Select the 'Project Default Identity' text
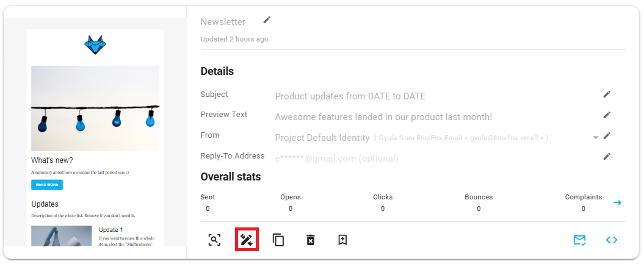 coord(322,138)
